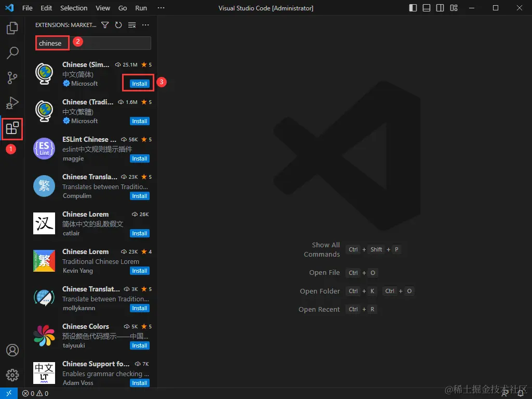
Task: Install ESLint Chinese rules extension
Action: (139, 158)
